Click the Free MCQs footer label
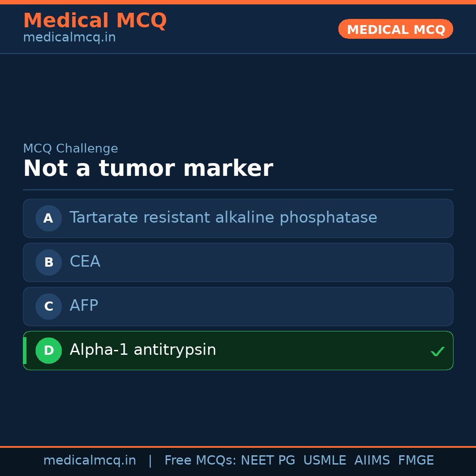The height and width of the screenshot is (476, 476). (200, 461)
